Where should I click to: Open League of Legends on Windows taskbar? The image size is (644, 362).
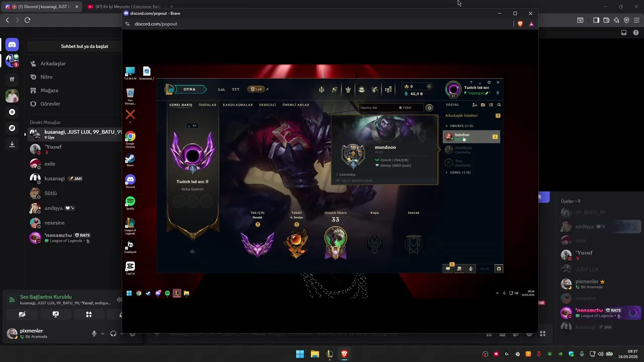pos(330,354)
